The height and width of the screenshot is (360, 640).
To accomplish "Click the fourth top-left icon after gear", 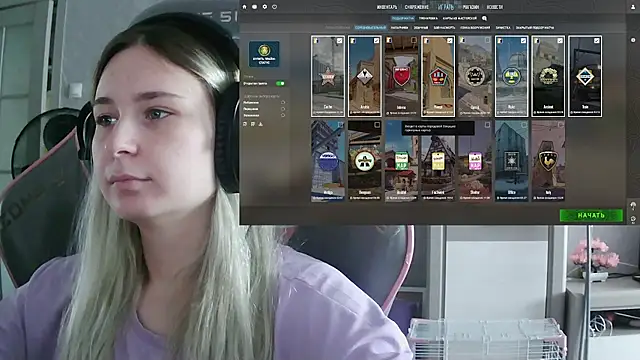I will click(274, 7).
